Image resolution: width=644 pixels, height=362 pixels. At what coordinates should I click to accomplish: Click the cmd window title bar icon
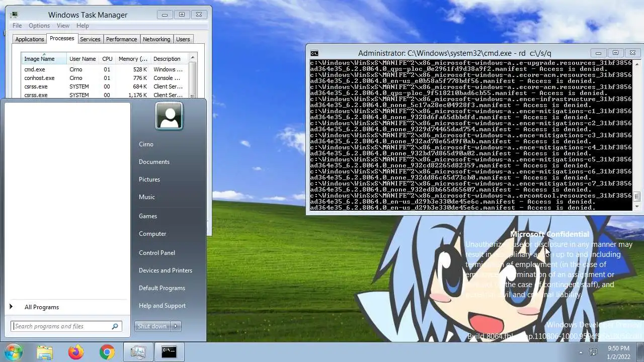[x=314, y=53]
